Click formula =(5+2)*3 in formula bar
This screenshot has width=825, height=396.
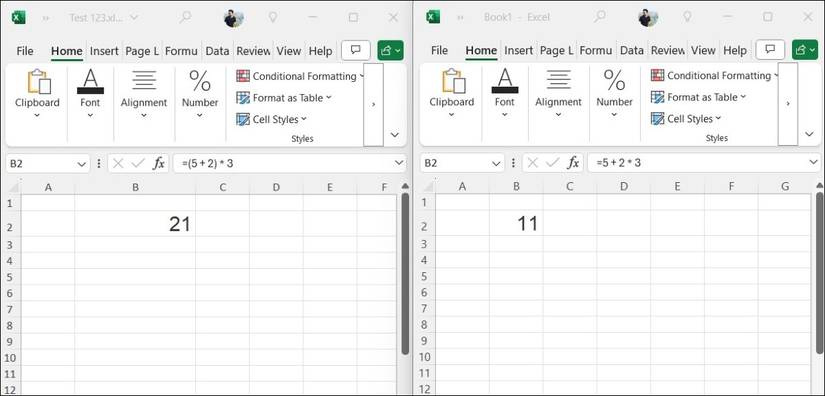208,164
